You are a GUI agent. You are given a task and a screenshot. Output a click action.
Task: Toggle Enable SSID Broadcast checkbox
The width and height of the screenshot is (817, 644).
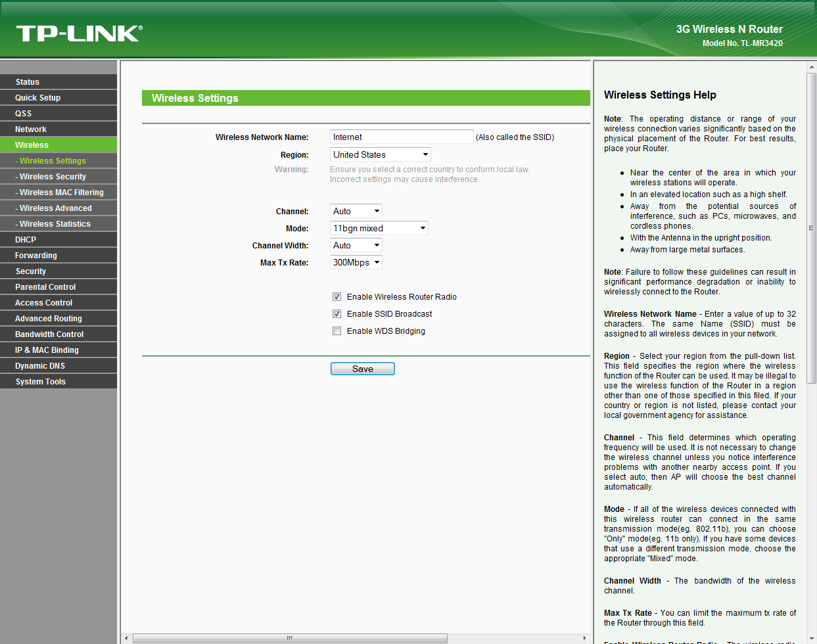[337, 314]
